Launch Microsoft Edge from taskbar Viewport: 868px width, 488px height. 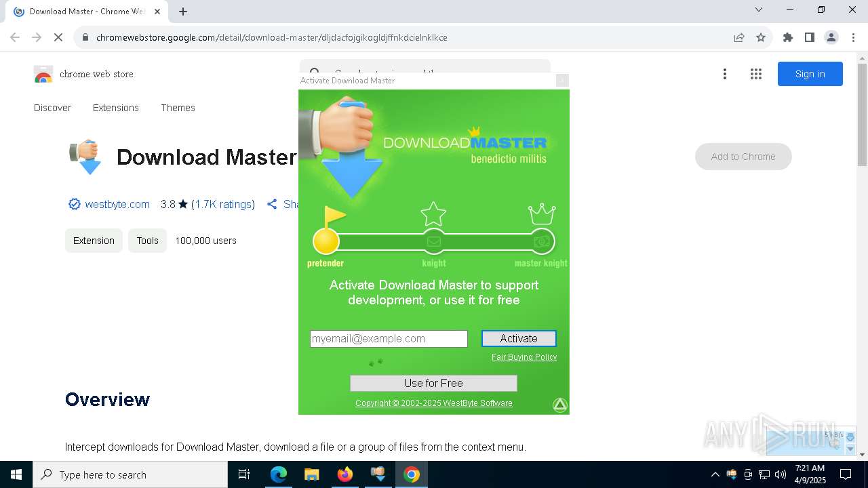(x=279, y=474)
